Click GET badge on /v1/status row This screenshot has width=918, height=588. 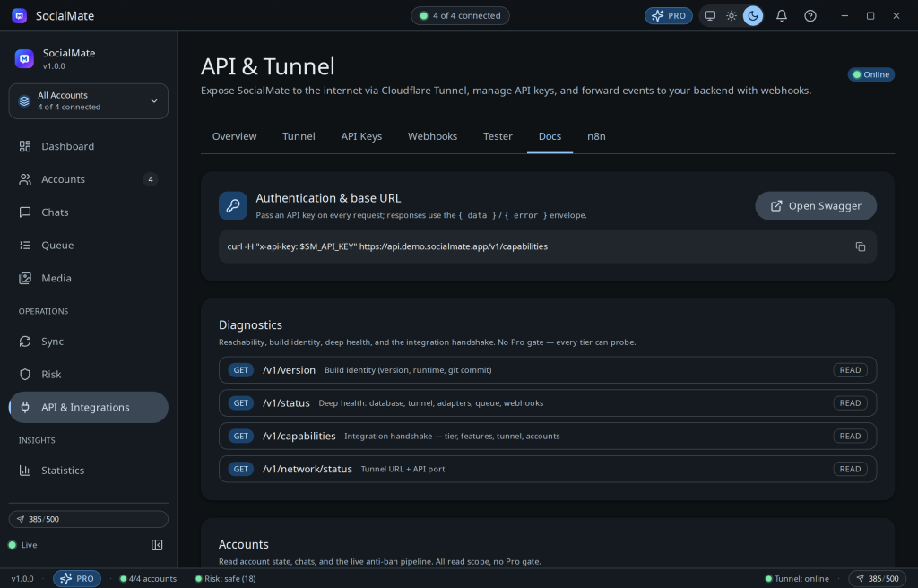(x=240, y=403)
